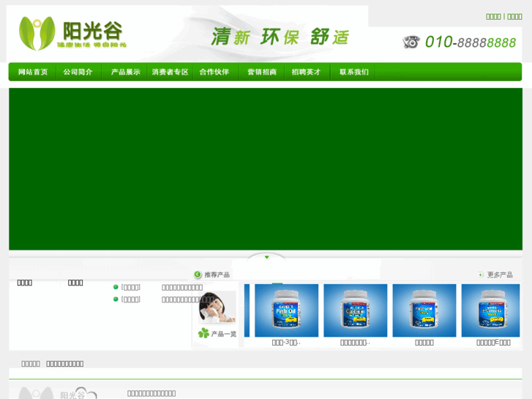The image size is (532, 399).
Task: Click the green arrow icon beside 推荐产品
Action: click(198, 275)
